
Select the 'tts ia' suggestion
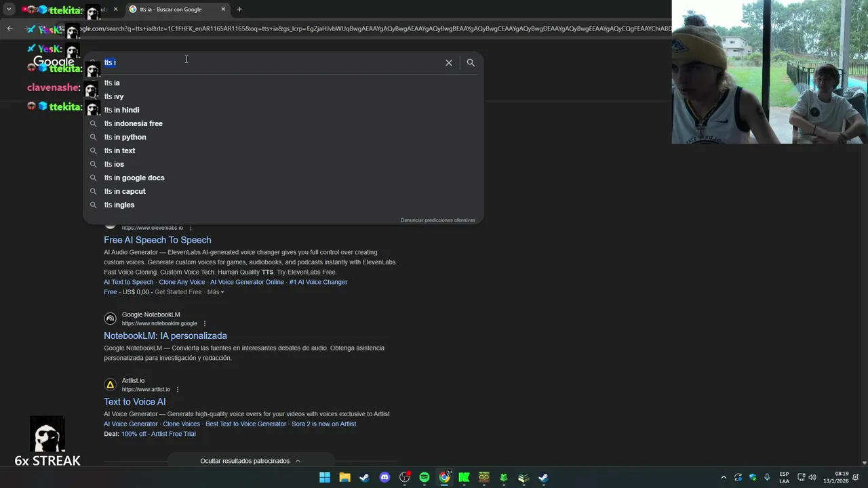pos(283,83)
